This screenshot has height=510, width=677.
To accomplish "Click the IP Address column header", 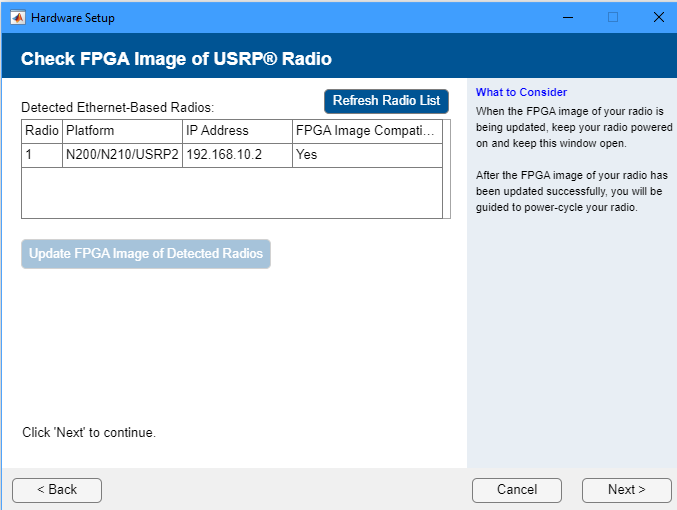I will (x=237, y=131).
